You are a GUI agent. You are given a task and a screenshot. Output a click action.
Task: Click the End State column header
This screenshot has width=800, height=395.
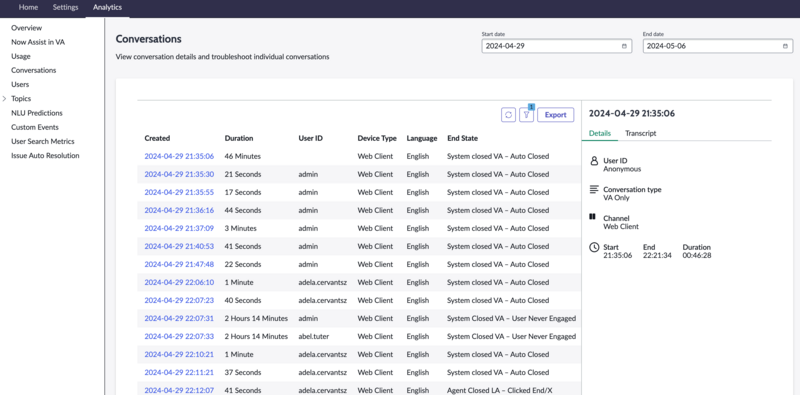point(462,138)
